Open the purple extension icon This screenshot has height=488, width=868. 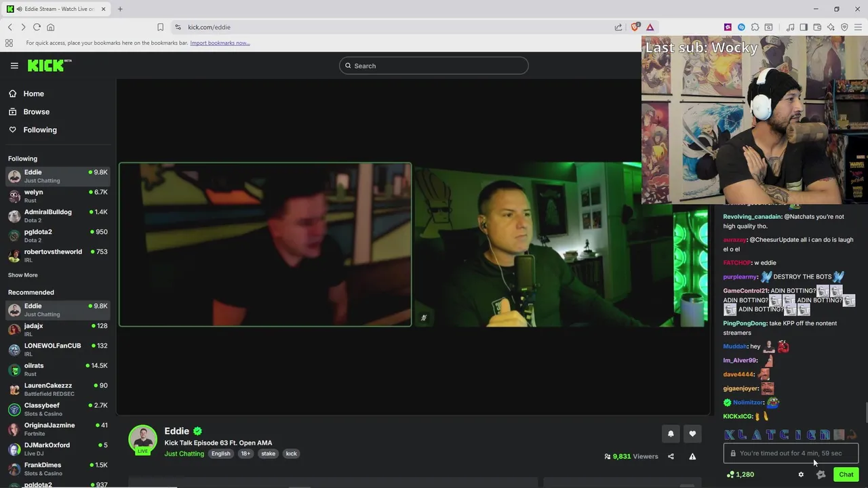coord(728,27)
